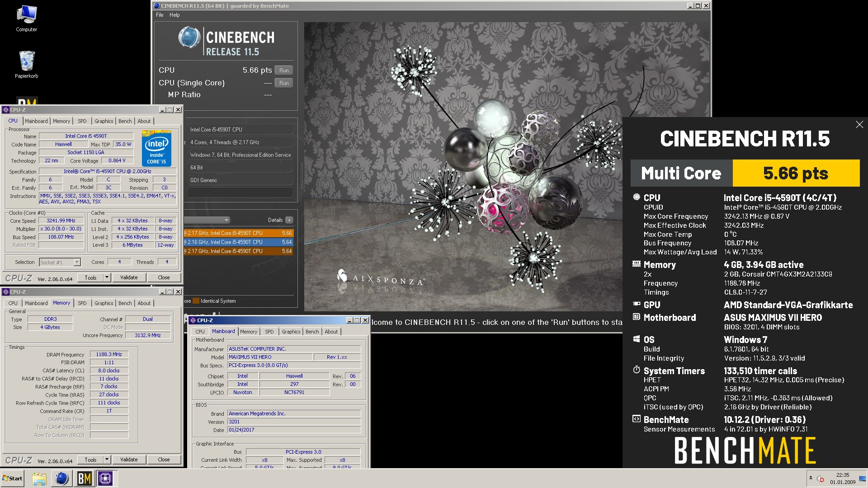Open SPD tab in Mainboard CPU-Z window

(269, 332)
